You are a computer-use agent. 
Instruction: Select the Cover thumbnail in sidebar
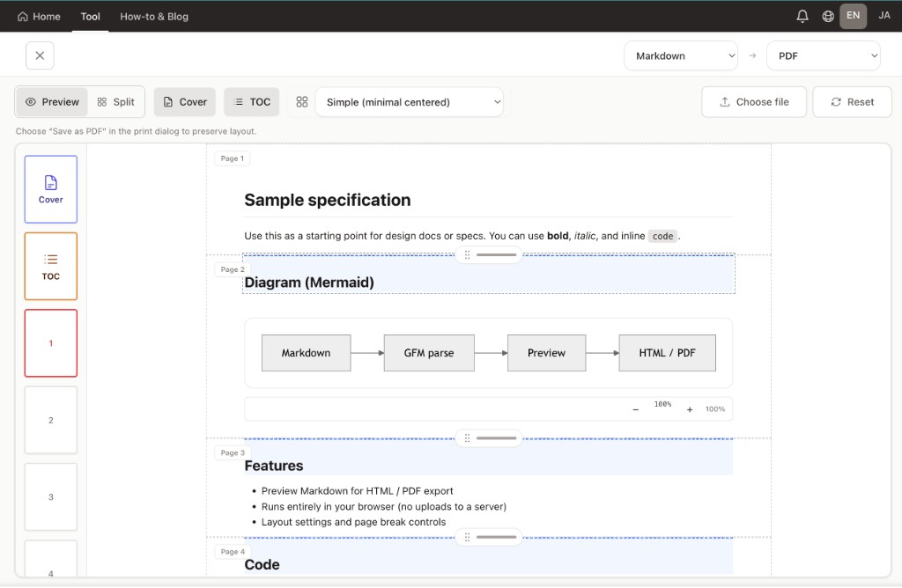click(50, 189)
